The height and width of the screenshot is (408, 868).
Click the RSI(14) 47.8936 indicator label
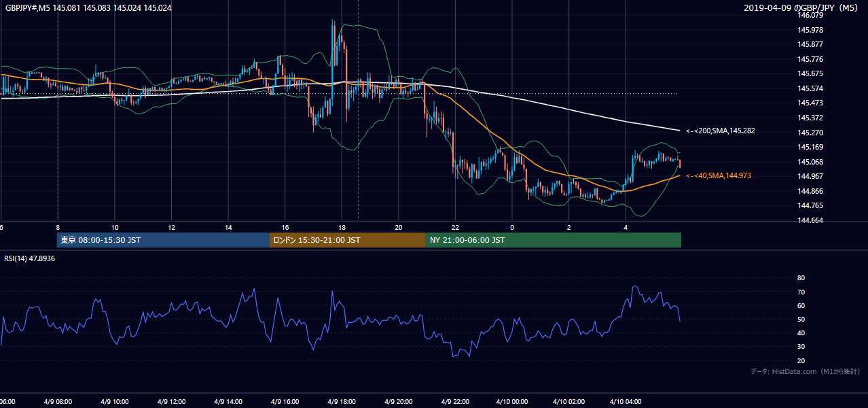pyautogui.click(x=30, y=258)
